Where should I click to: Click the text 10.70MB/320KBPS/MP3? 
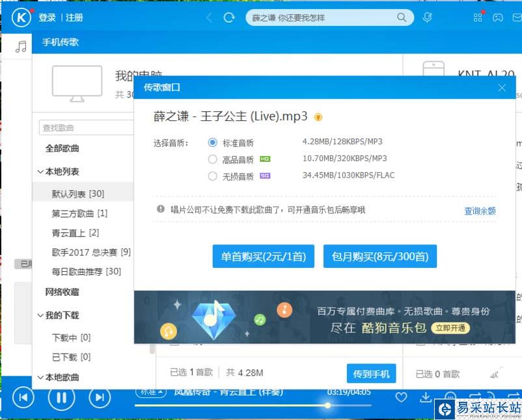click(x=344, y=158)
